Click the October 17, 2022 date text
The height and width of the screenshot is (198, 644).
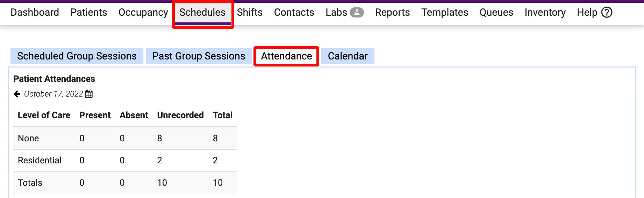[x=53, y=94]
